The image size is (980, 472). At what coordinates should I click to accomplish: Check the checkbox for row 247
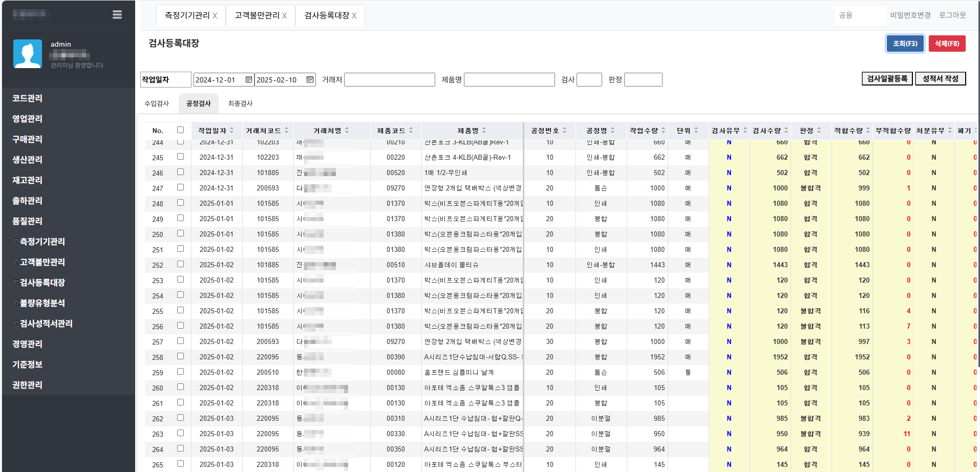(x=180, y=187)
